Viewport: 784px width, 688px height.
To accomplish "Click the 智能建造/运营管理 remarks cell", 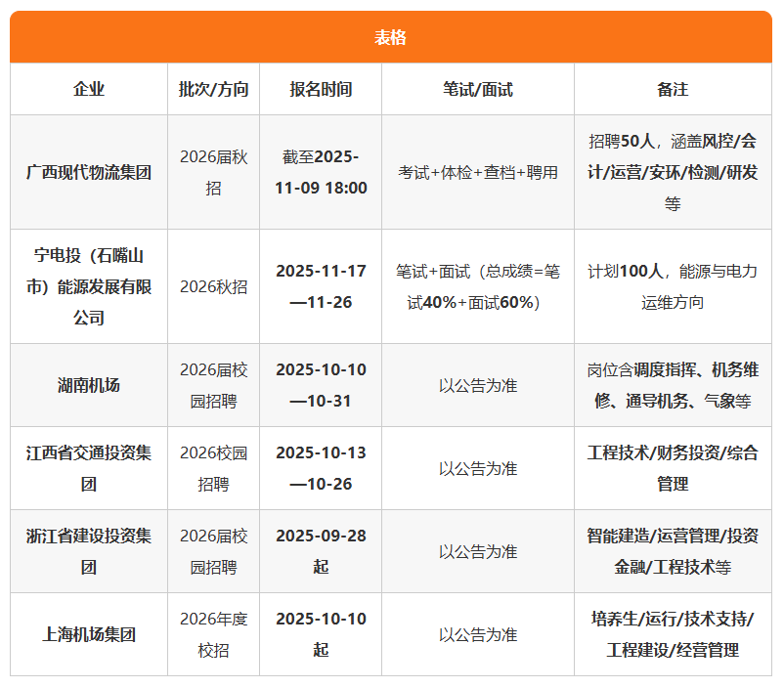I will 673,551.
